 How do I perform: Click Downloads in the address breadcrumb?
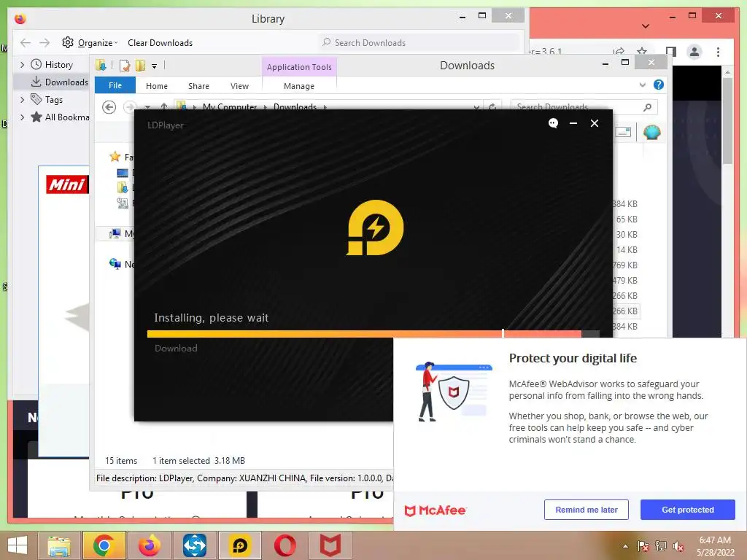(x=295, y=106)
